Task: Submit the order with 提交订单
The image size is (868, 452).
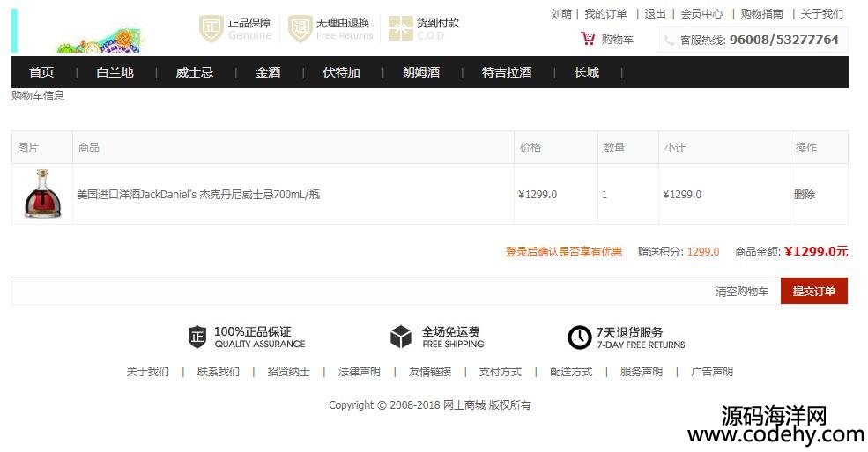Action: click(x=813, y=291)
